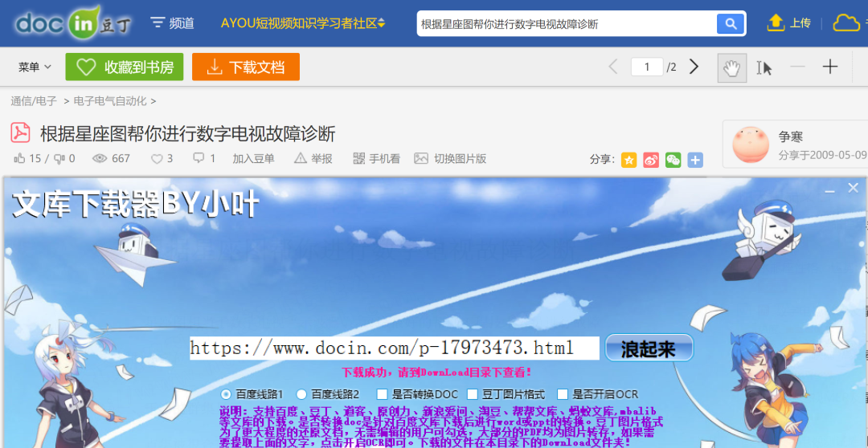
Task: Select 百度线路2 radio button
Action: point(301,394)
